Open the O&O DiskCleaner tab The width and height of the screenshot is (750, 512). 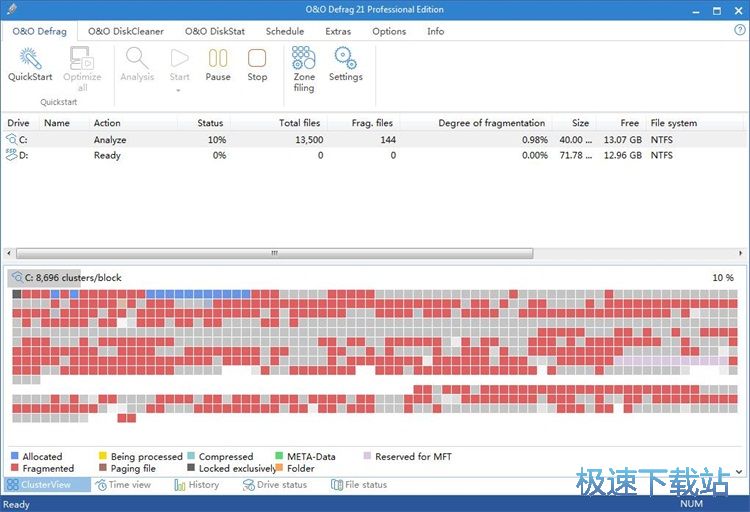(x=126, y=31)
